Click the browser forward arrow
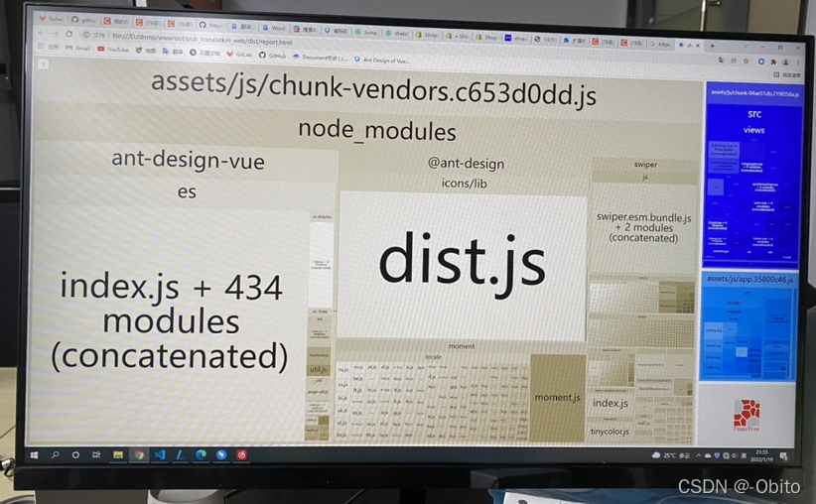Image resolution: width=816 pixels, height=504 pixels. click(55, 34)
